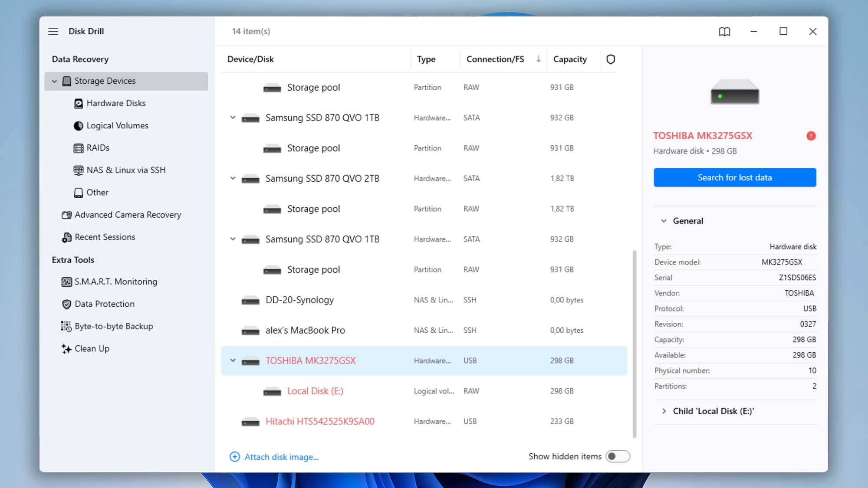
Task: Collapse the Samsung 870 QVO 1TB row above DD-20-Synology
Action: click(x=233, y=239)
